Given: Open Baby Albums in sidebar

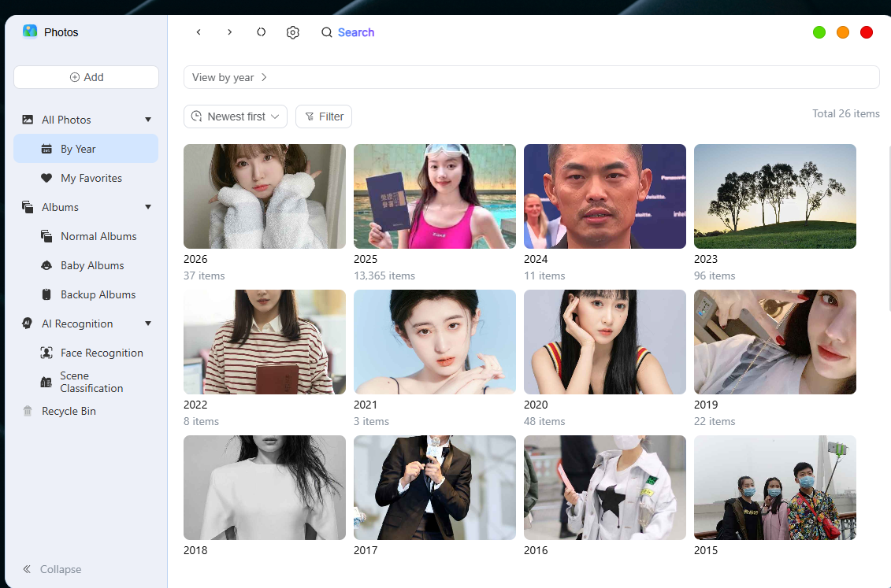Looking at the screenshot, I should (86, 265).
